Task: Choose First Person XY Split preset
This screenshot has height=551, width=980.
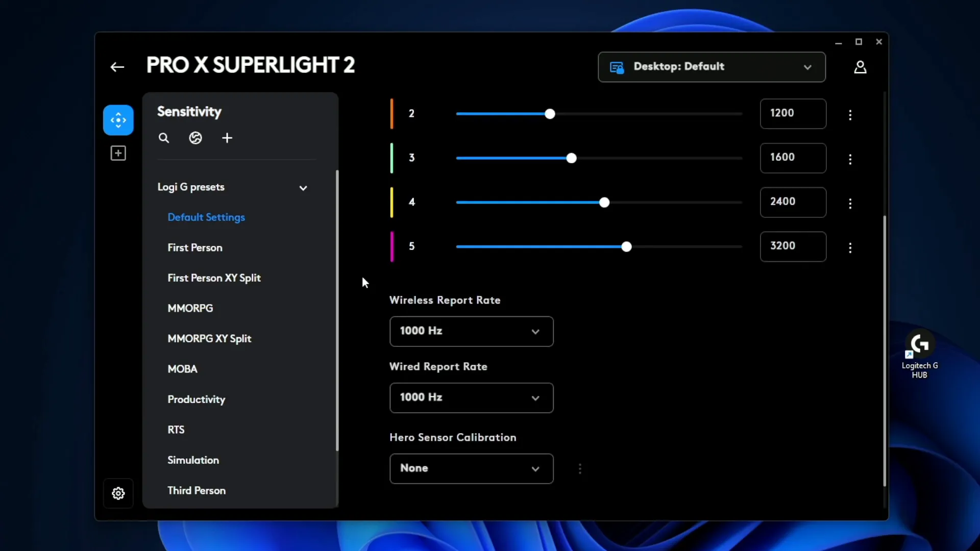Action: point(214,278)
